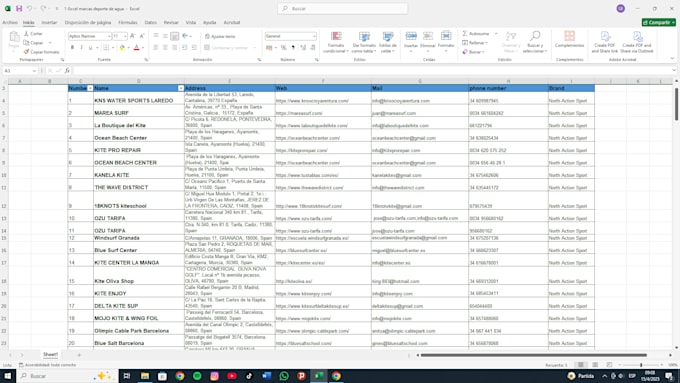680x383 pixels.
Task: Open link https://mareasurf.com/
Action: [x=299, y=113]
